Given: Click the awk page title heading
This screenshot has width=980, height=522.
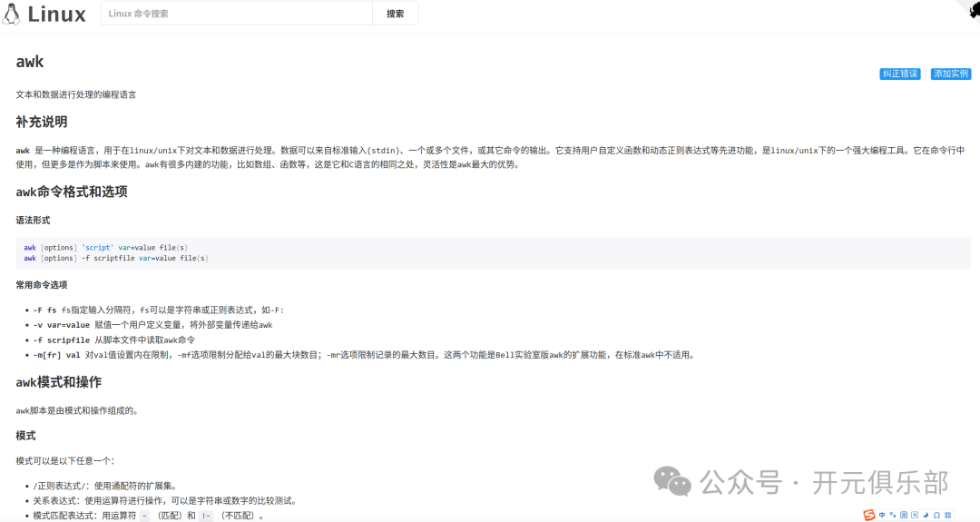Looking at the screenshot, I should point(29,61).
